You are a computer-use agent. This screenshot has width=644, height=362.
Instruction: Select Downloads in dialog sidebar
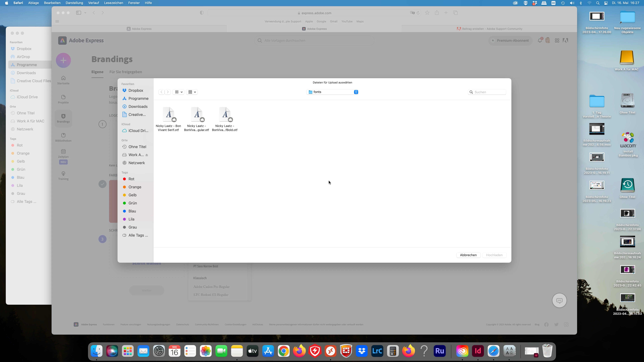point(138,106)
